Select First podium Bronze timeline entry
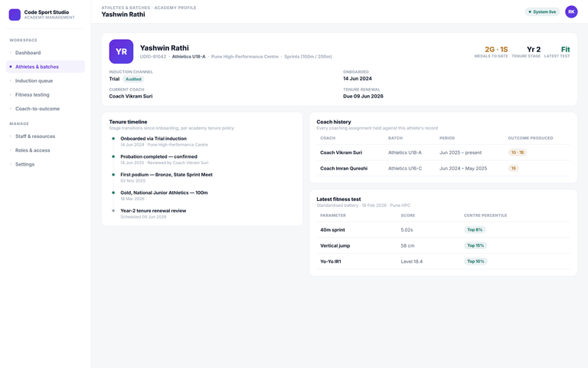Screen dimensions: 588x368 coord(166,175)
